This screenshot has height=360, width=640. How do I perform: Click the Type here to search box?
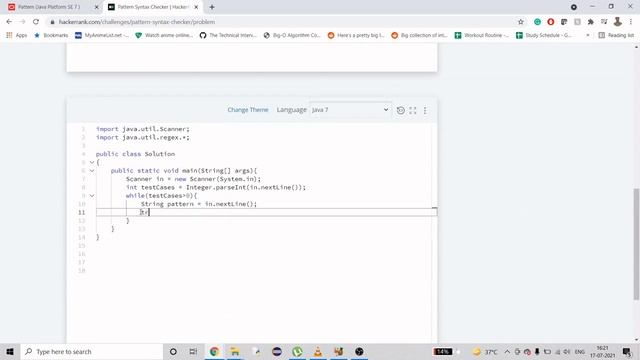tap(91, 351)
